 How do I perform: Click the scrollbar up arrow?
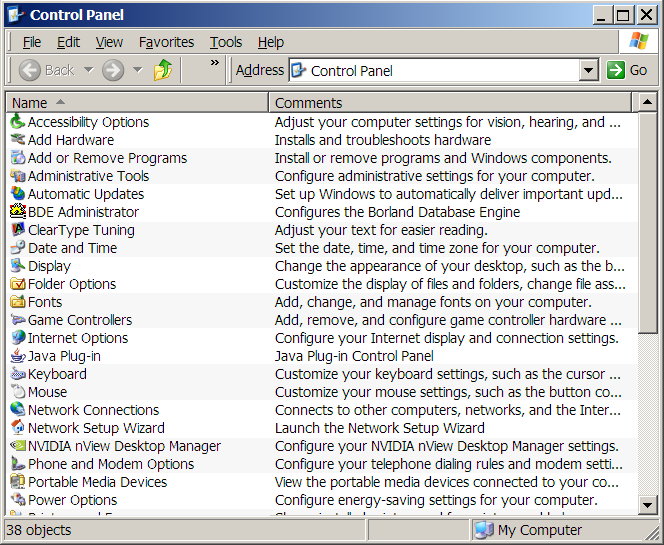[647, 102]
